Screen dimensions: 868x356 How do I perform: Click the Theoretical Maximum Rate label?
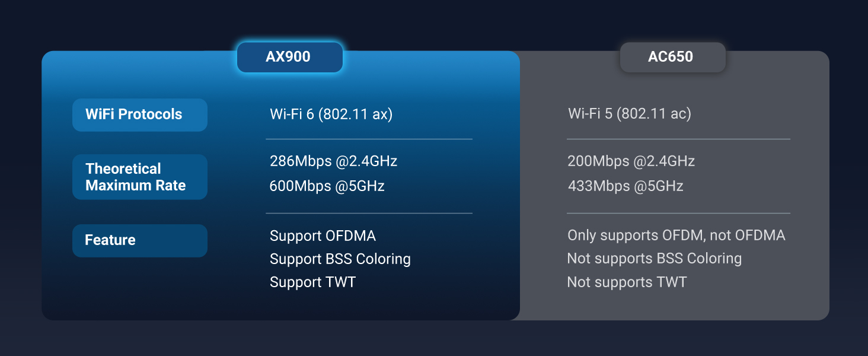pos(139,177)
